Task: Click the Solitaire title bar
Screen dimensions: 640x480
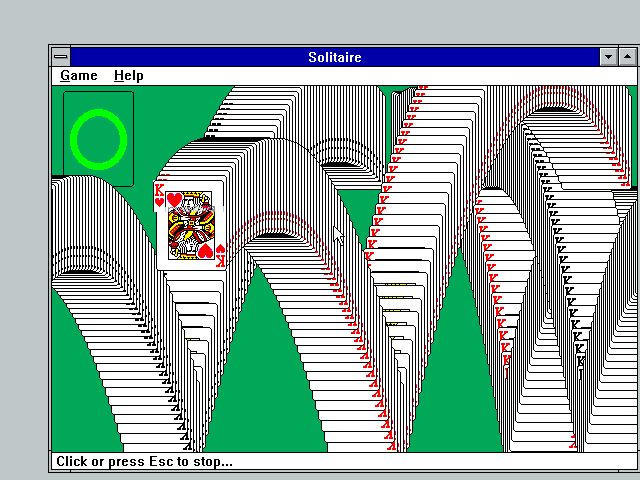Action: click(335, 57)
